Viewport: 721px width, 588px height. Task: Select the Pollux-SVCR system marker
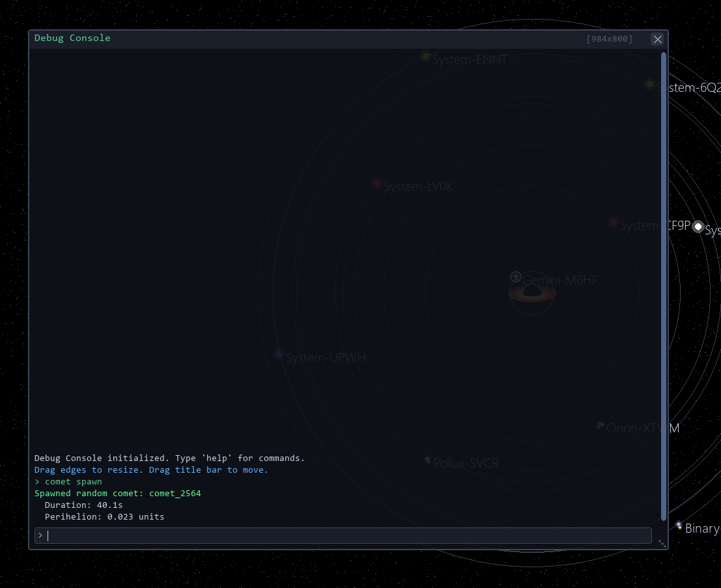click(427, 460)
